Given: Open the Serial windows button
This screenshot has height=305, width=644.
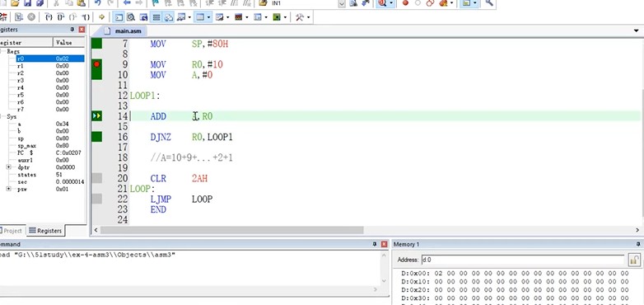Looking at the screenshot, I should click(219, 16).
